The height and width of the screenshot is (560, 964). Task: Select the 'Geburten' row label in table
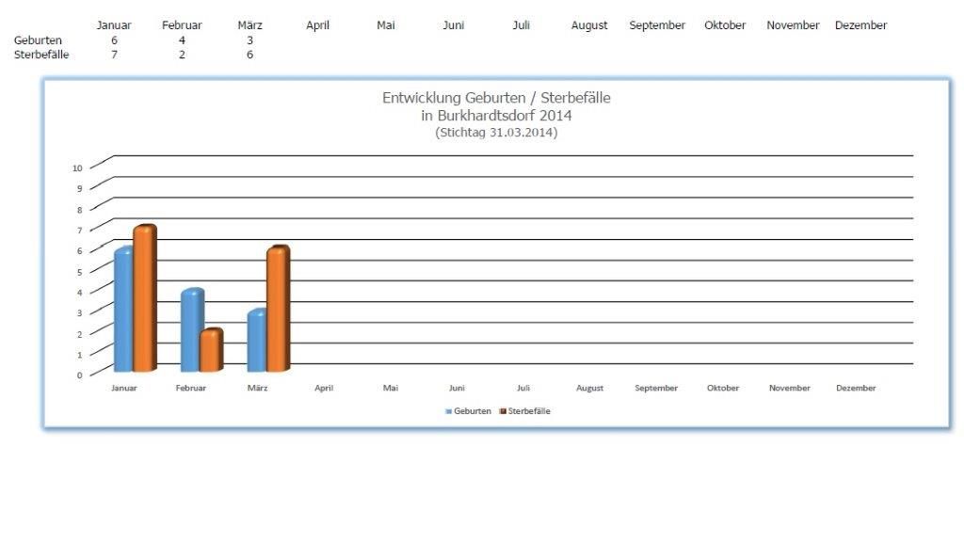[38, 40]
